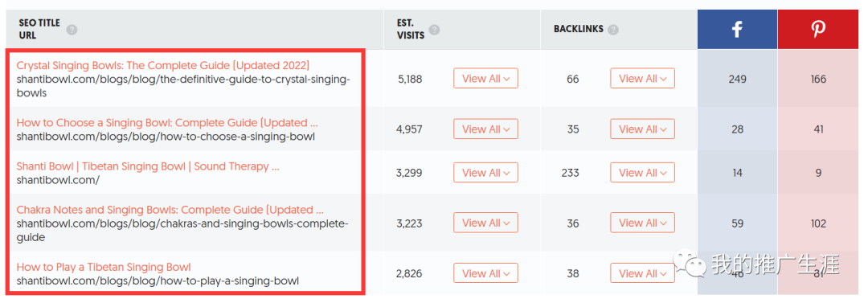The image size is (868, 303).
Task: Expand backlinks View All for How to Play row
Action: tap(643, 273)
